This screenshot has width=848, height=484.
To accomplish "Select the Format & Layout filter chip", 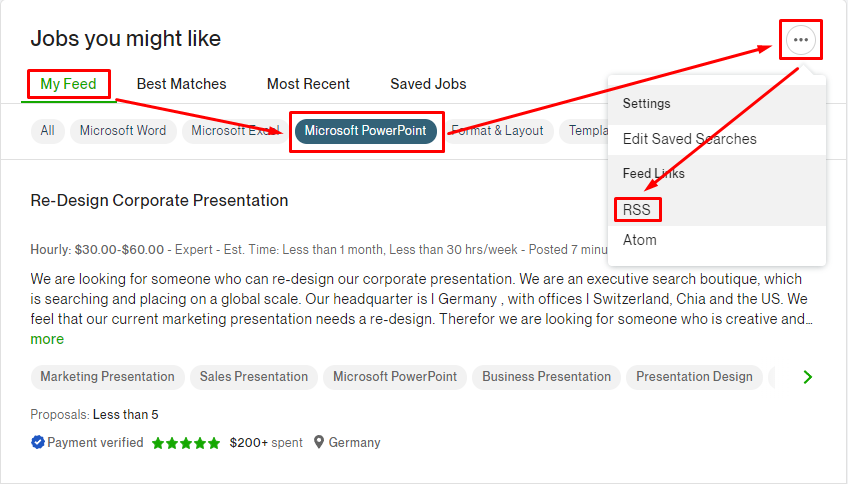I will click(x=498, y=131).
